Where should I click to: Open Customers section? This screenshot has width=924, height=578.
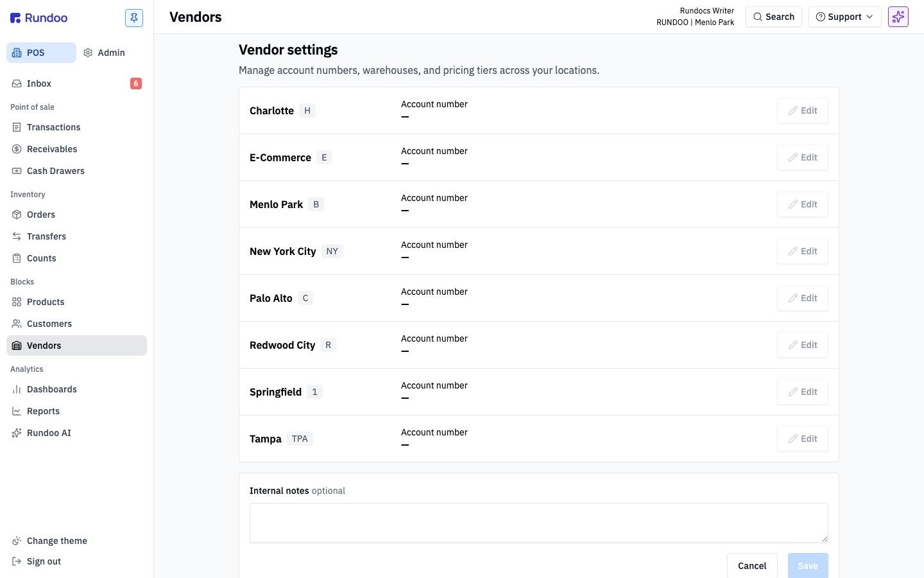(x=76, y=324)
